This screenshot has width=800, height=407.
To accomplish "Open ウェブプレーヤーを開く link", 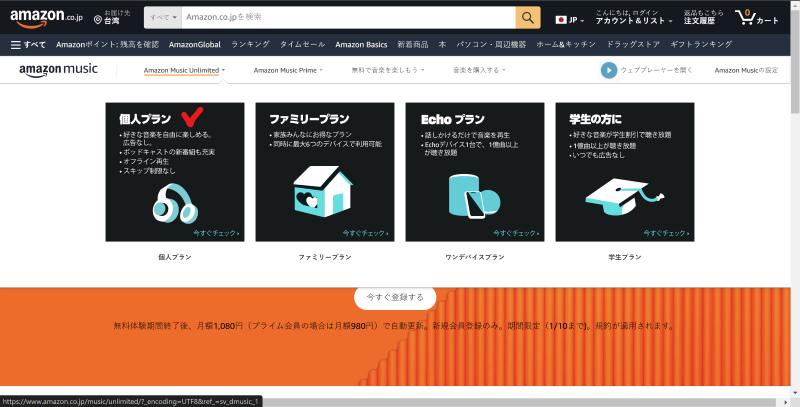I will tap(656, 70).
